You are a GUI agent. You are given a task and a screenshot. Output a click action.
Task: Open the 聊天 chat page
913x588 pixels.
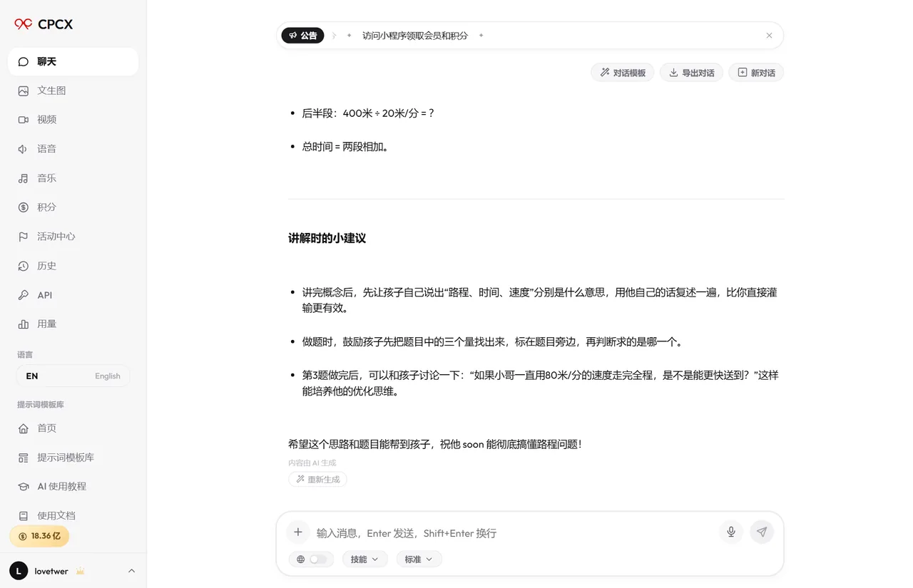pyautogui.click(x=73, y=61)
